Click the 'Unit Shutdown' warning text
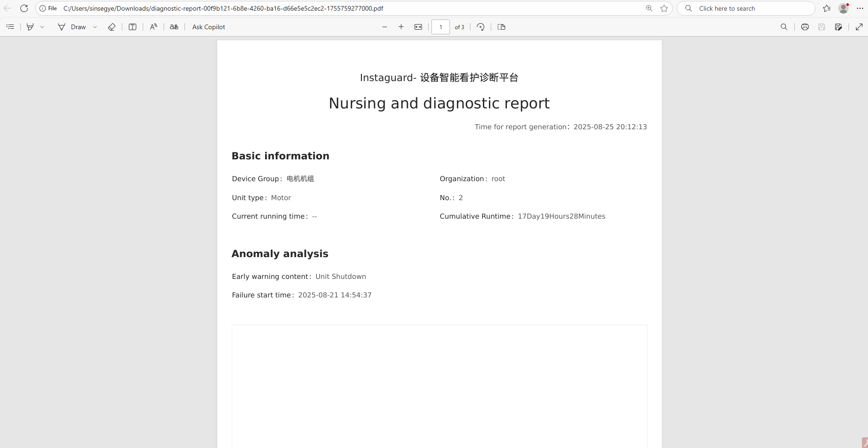 tap(341, 277)
